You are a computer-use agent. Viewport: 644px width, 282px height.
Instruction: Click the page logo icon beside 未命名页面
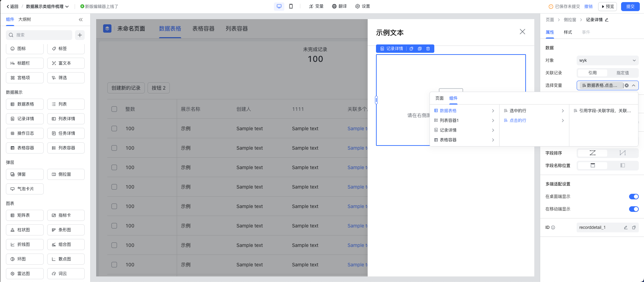pyautogui.click(x=107, y=28)
